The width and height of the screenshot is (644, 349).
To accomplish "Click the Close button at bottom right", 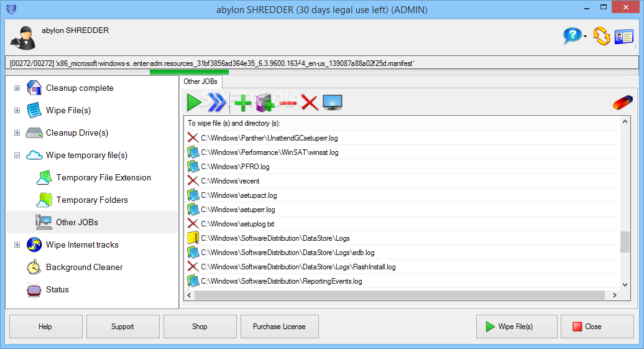I will click(x=597, y=327).
